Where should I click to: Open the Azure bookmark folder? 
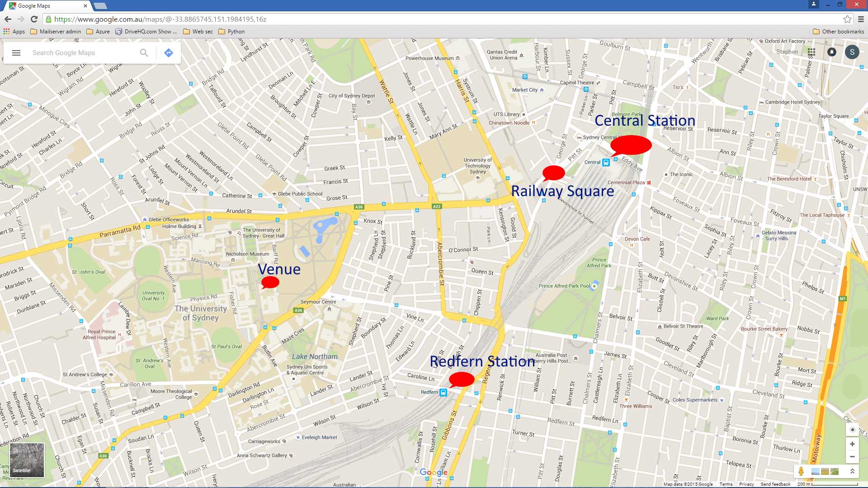(x=98, y=32)
